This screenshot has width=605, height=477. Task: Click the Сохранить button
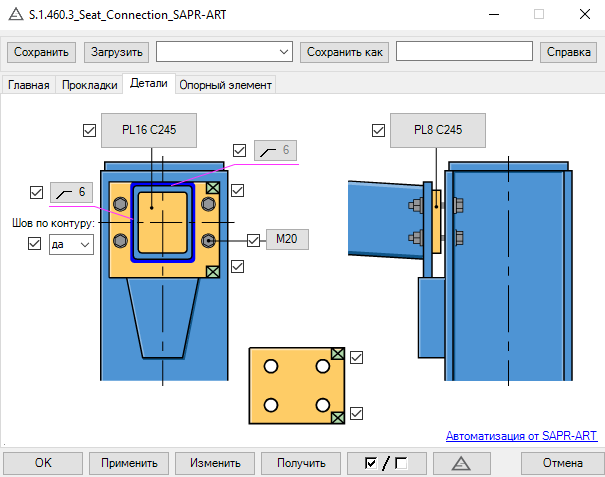click(x=41, y=52)
